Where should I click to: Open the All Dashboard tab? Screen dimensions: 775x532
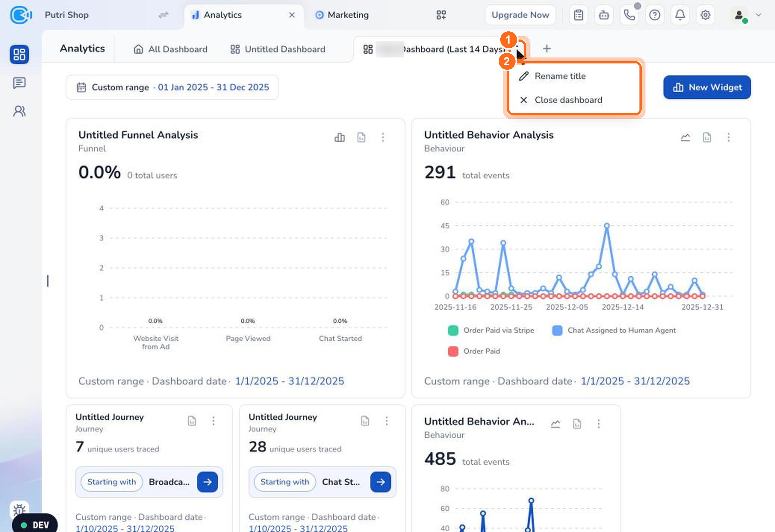tap(171, 49)
